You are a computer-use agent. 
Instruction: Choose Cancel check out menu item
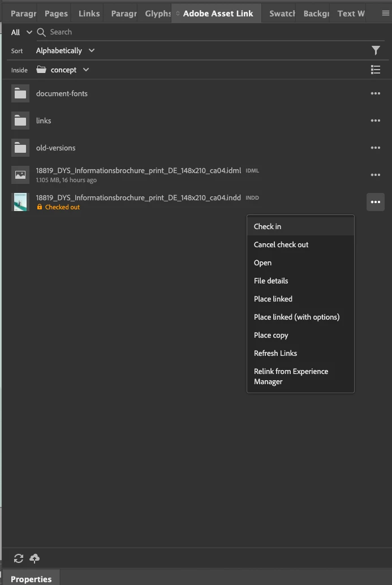[x=300, y=245]
